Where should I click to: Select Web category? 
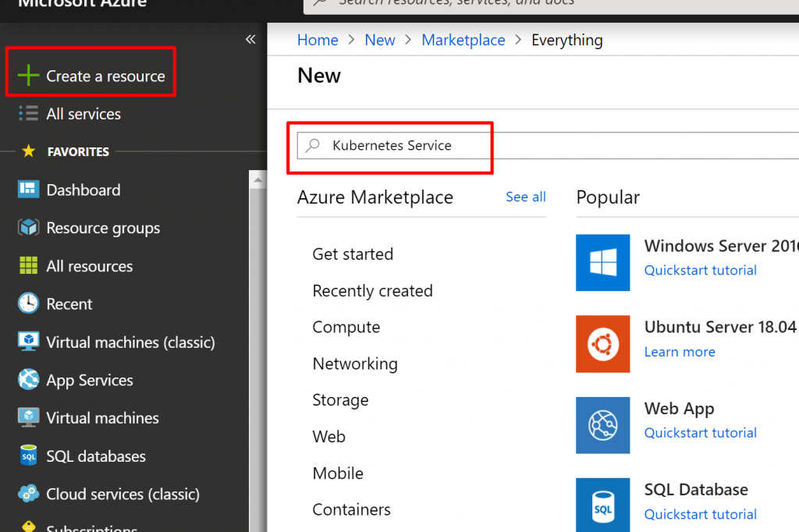coord(328,437)
